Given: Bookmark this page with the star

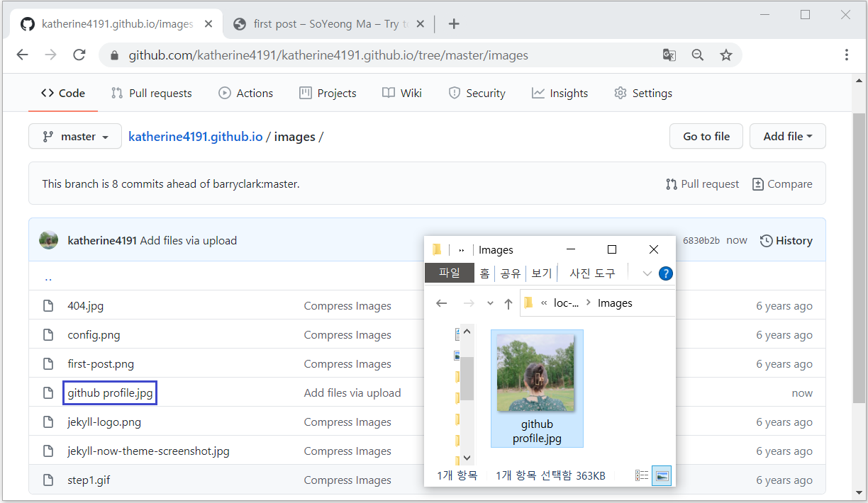Looking at the screenshot, I should (x=725, y=55).
